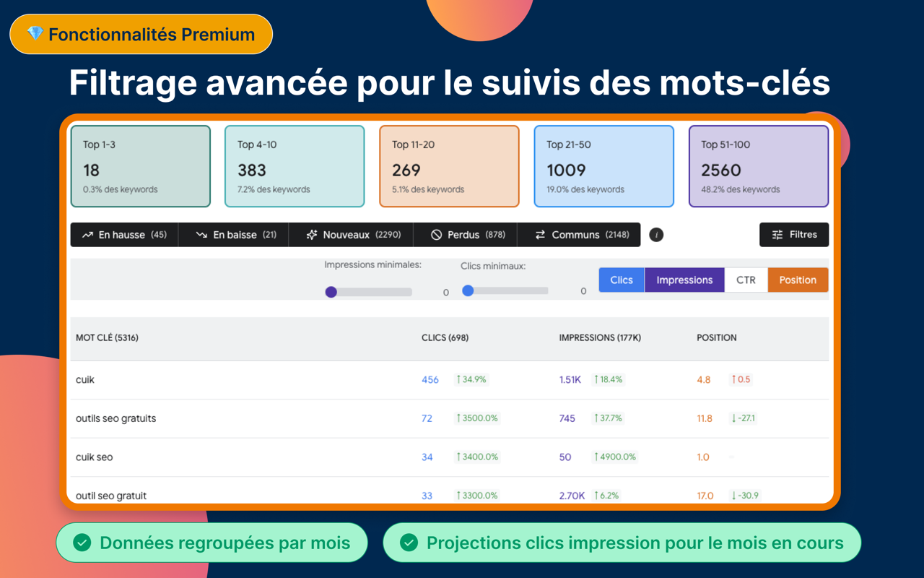Click the keyword 'cuik' row
Image resolution: width=924 pixels, height=578 pixels.
[449, 380]
